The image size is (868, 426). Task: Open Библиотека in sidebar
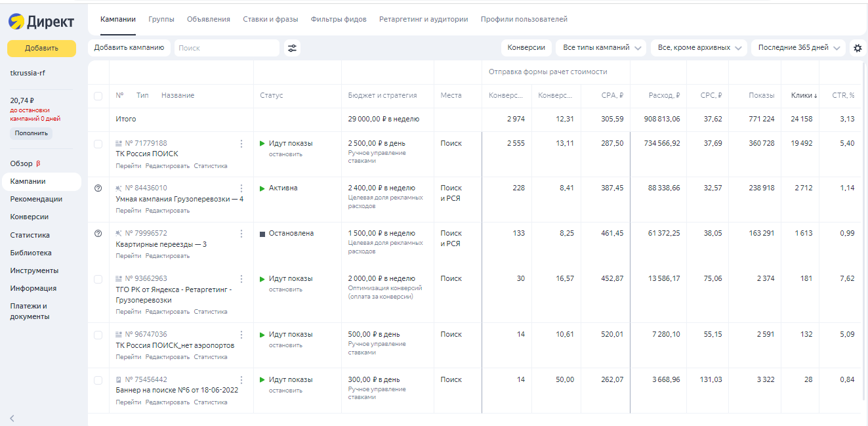pos(31,253)
